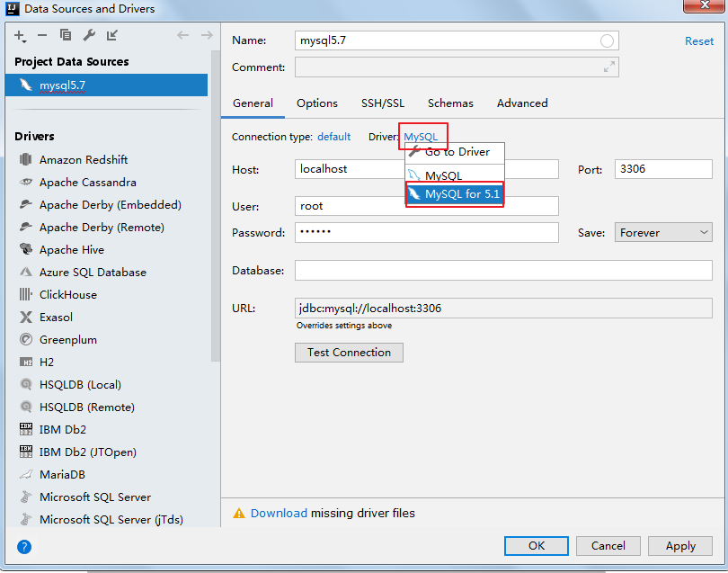Change connection type via default link
Viewport: 728px width, 573px height.
coord(333,137)
